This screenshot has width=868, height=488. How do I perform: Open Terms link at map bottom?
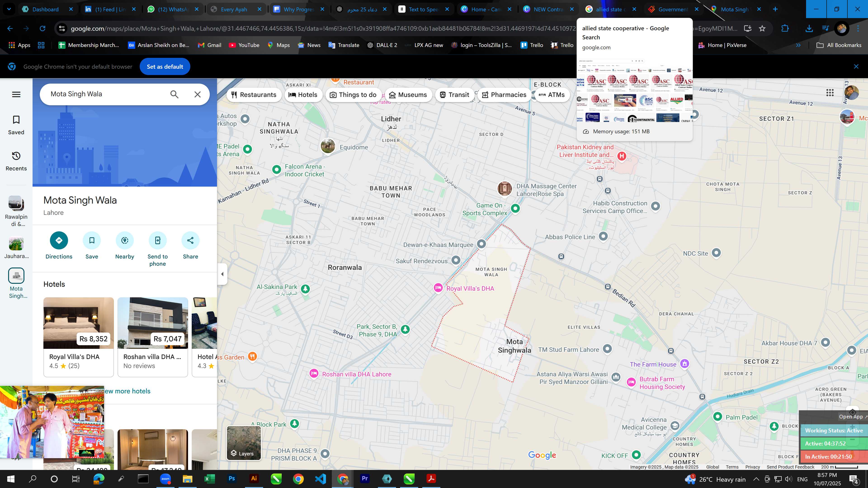[x=732, y=467]
